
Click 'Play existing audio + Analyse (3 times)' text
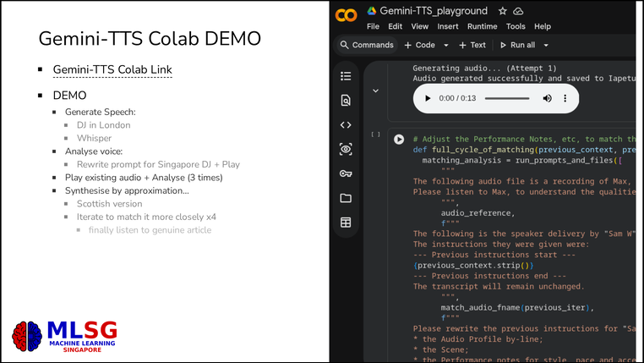(144, 178)
